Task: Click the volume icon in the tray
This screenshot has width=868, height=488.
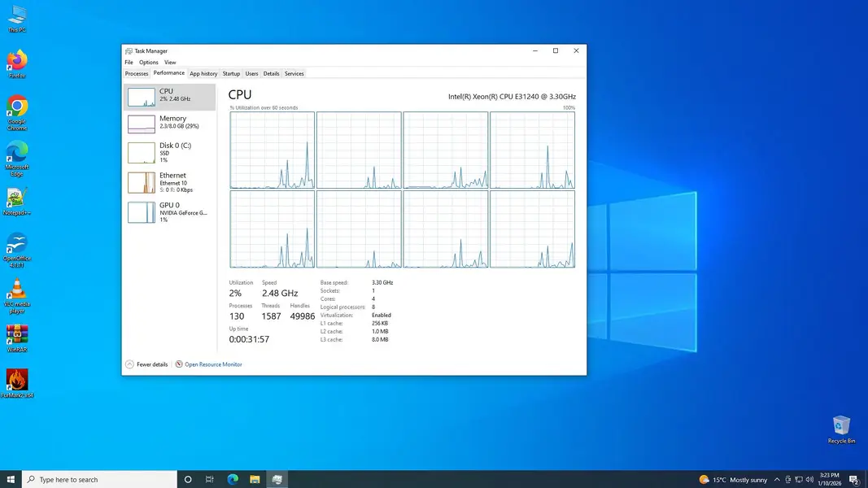Action: pyautogui.click(x=810, y=480)
